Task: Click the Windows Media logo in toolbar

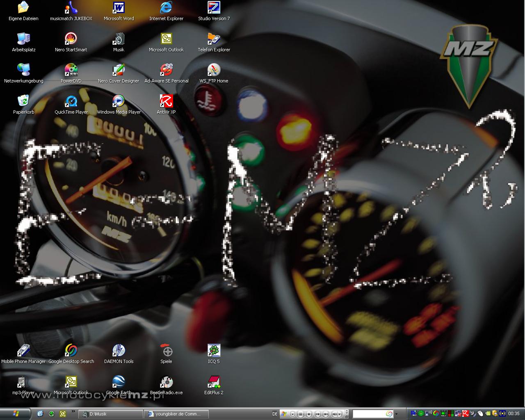Action: (x=284, y=414)
